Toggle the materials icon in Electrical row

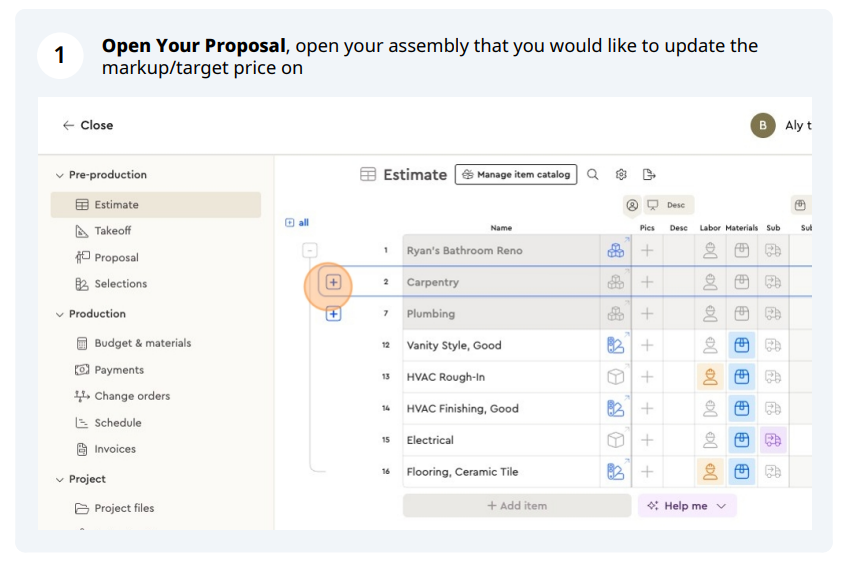[741, 440]
